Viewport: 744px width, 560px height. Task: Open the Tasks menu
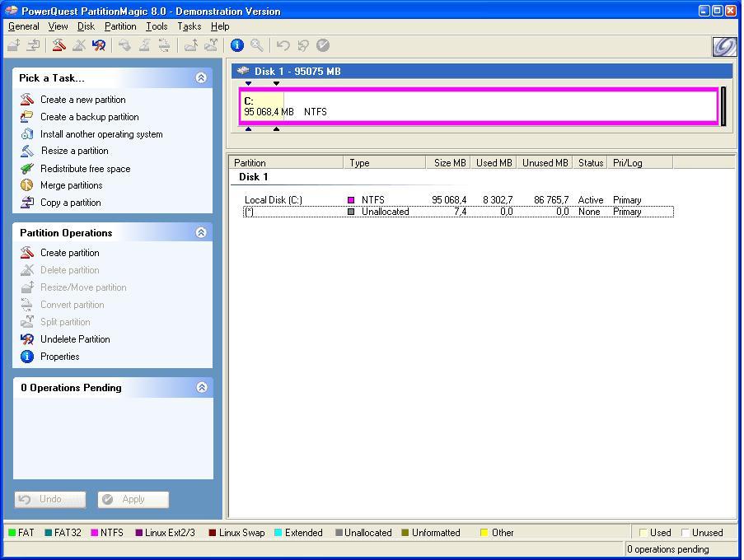click(190, 26)
